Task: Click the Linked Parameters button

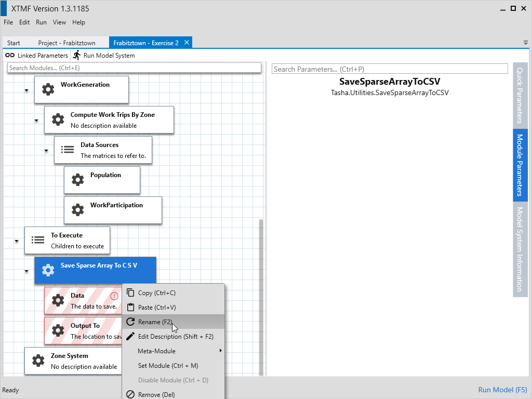Action: coord(37,56)
